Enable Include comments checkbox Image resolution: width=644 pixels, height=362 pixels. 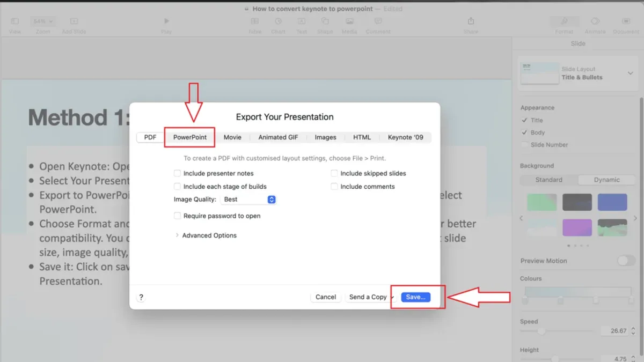tap(334, 187)
